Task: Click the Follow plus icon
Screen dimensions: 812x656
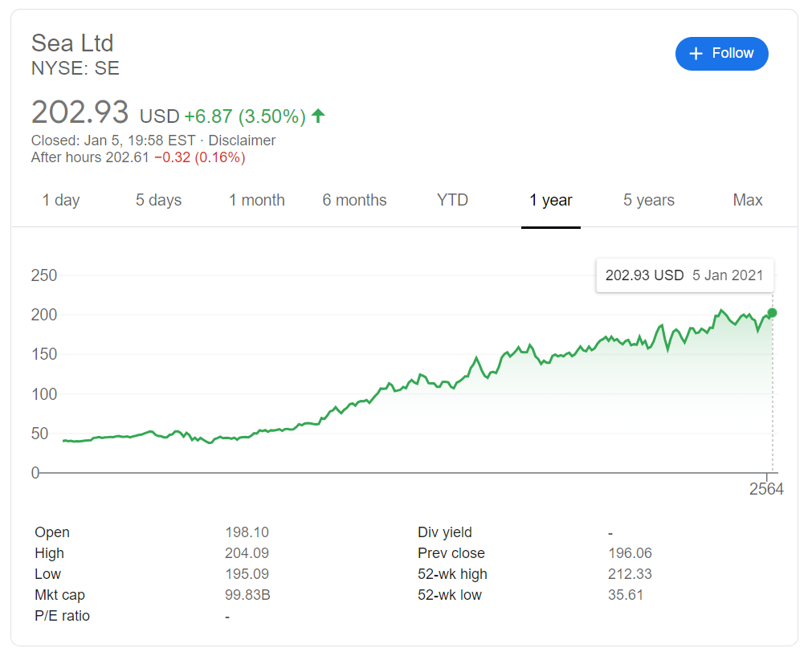Action: point(696,53)
